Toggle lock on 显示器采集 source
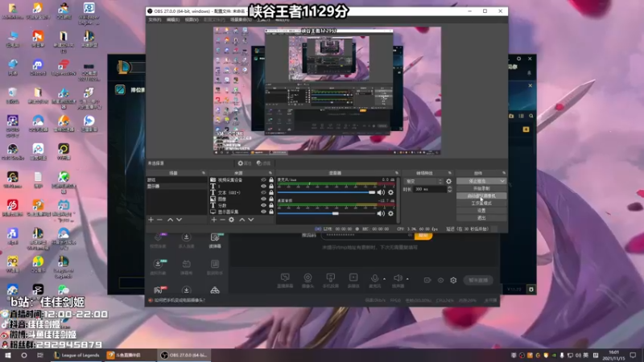Screen dimensions: 644x362 (271, 212)
